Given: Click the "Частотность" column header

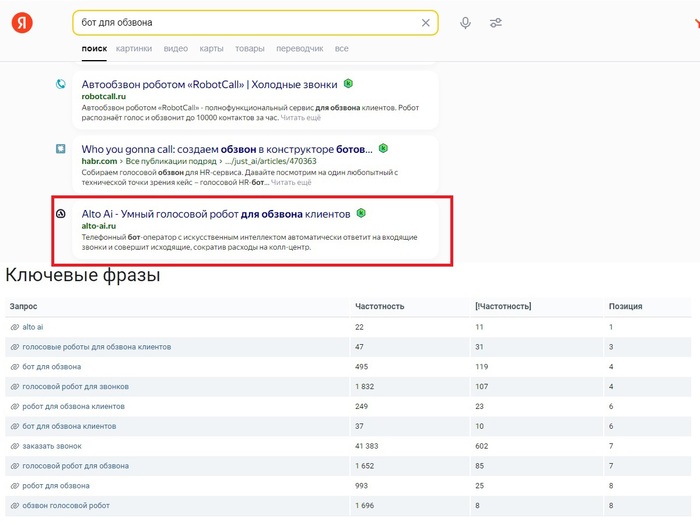Looking at the screenshot, I should tap(379, 306).
